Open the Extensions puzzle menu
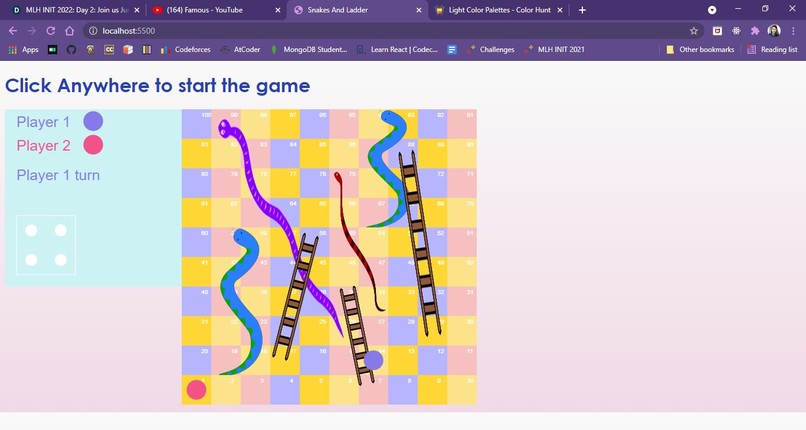The width and height of the screenshot is (806, 430). click(x=755, y=31)
